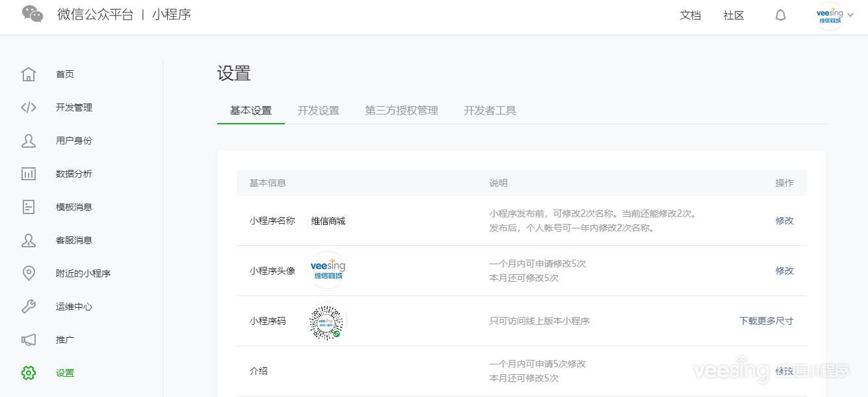Click the customer service message icon
The height and width of the screenshot is (397, 868).
click(x=29, y=240)
